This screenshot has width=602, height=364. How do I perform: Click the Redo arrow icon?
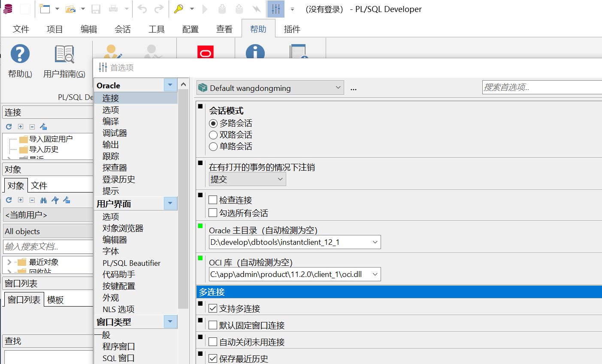159,9
